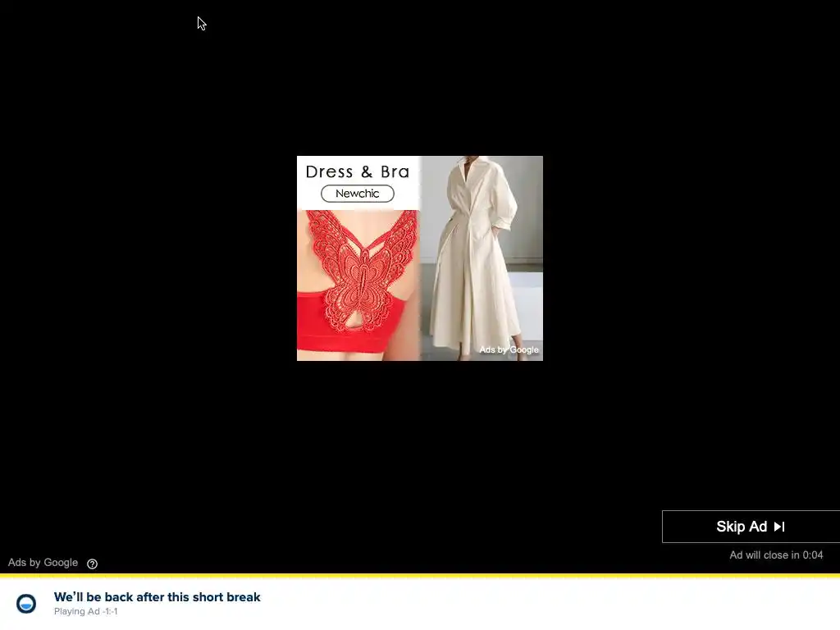Image resolution: width=840 pixels, height=630 pixels.
Task: Click 'Ad will close in 0:04' countdown text
Action: coord(776,555)
